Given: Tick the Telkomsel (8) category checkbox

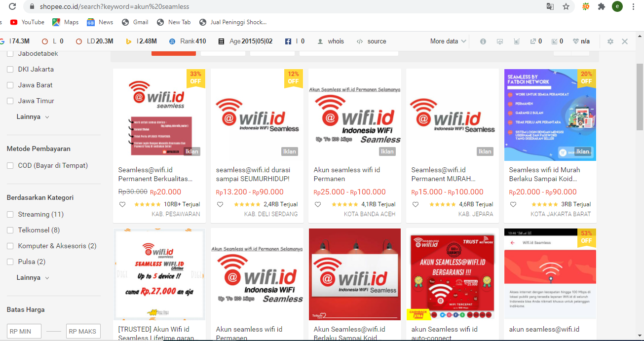Looking at the screenshot, I should pyautogui.click(x=10, y=230).
